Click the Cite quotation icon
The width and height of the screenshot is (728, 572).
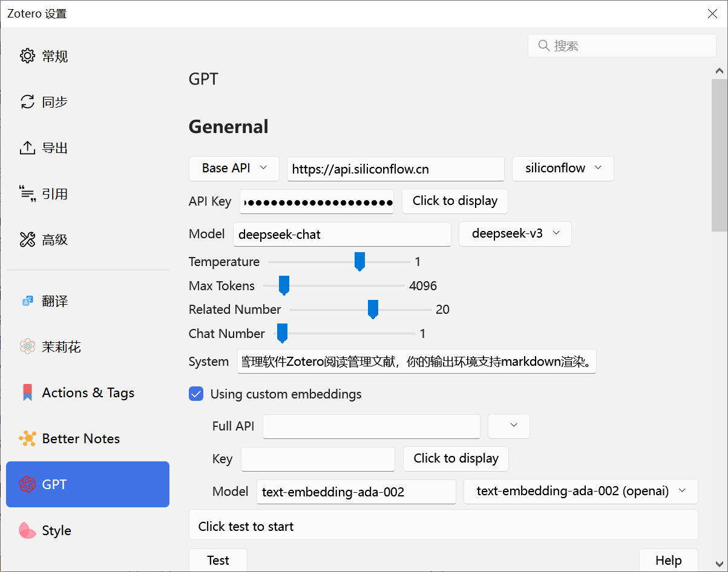(27, 193)
